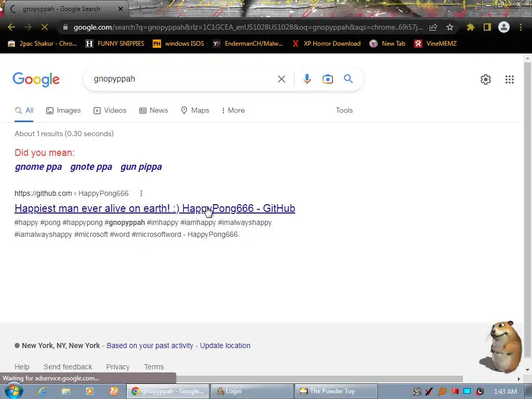Clear the search box with X

coord(281,79)
